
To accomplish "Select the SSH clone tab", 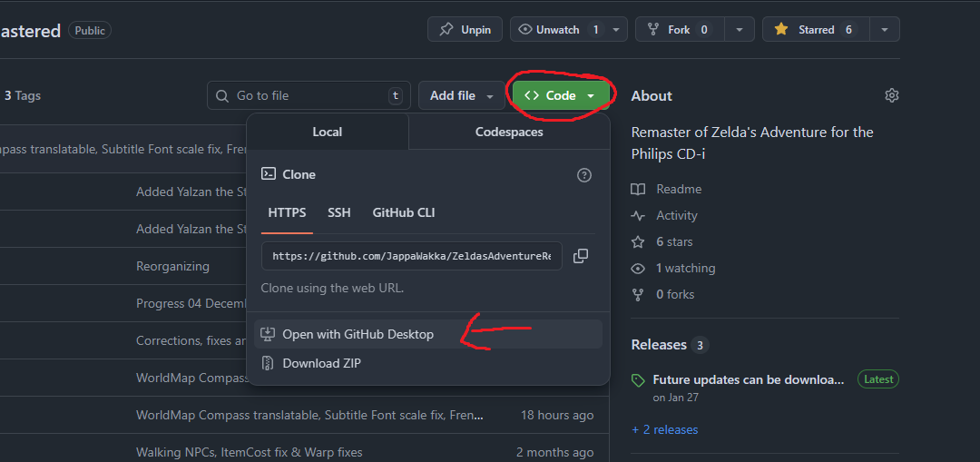I will pos(338,212).
